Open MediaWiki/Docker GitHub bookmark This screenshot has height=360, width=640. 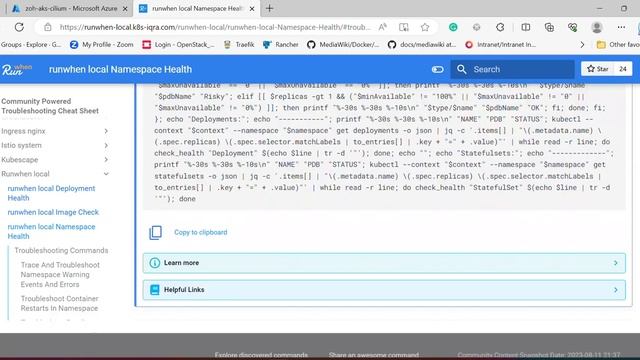click(343, 44)
